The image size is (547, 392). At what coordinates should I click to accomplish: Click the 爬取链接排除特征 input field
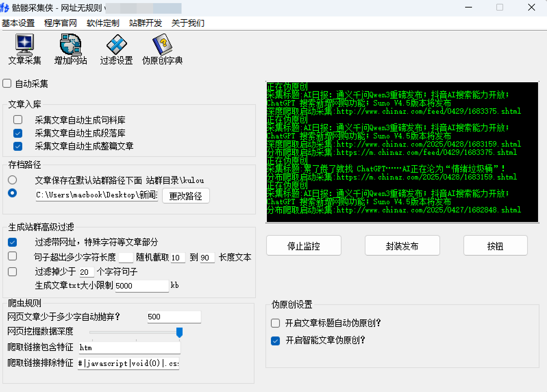point(128,363)
